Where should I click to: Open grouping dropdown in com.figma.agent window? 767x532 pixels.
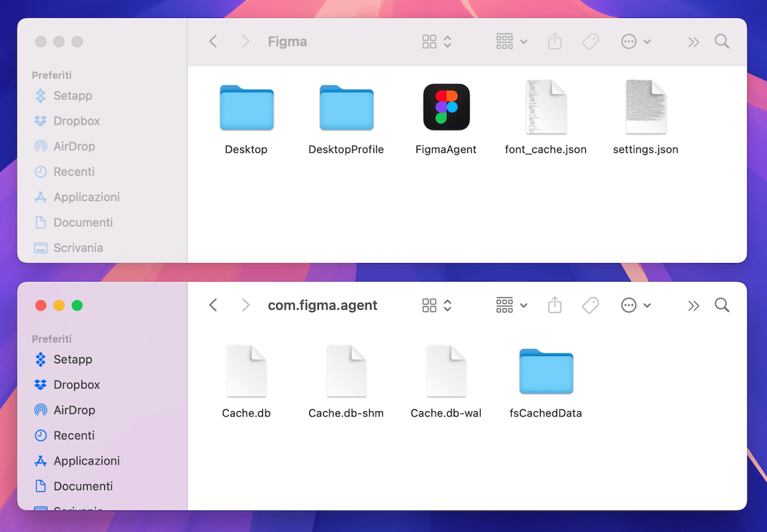[x=511, y=306]
